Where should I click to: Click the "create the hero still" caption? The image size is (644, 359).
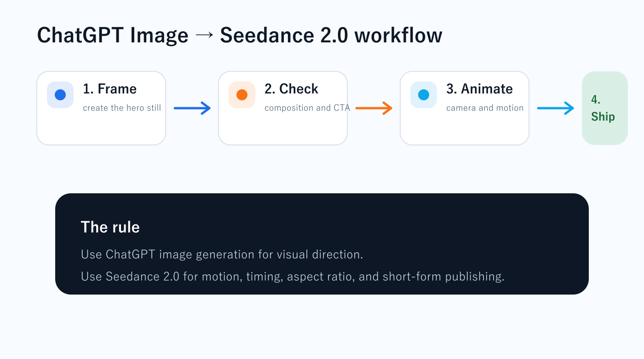(x=122, y=108)
